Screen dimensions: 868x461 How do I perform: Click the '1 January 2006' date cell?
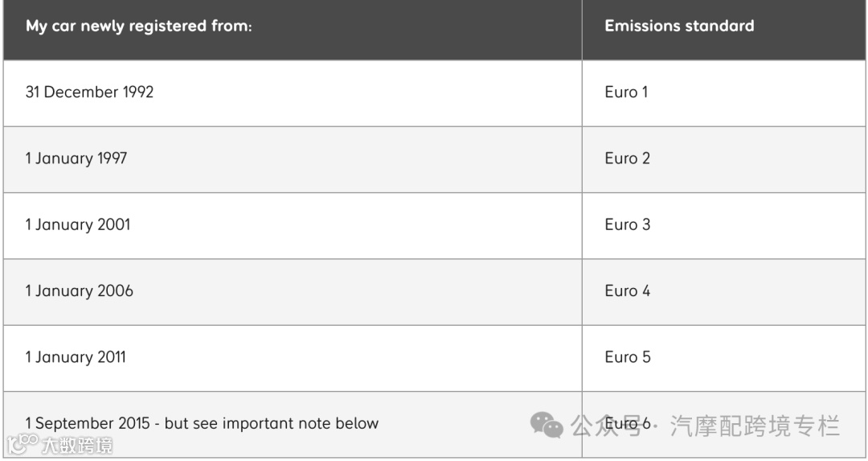pos(79,291)
